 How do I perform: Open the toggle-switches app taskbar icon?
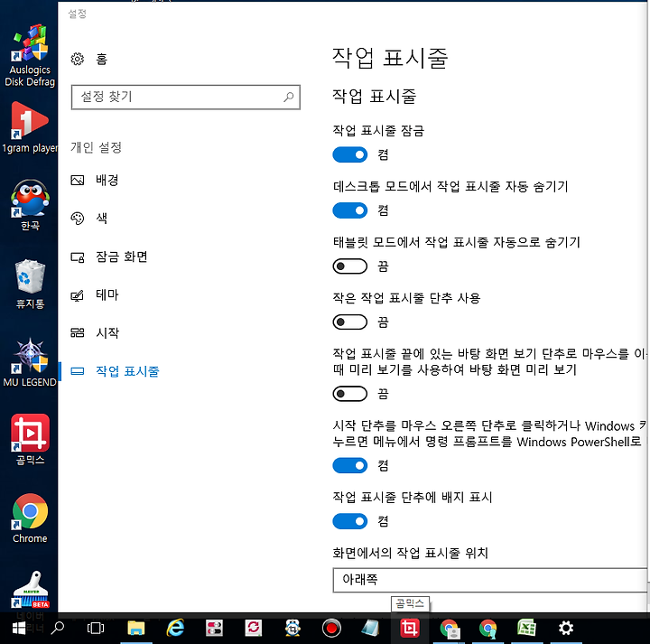click(x=214, y=629)
